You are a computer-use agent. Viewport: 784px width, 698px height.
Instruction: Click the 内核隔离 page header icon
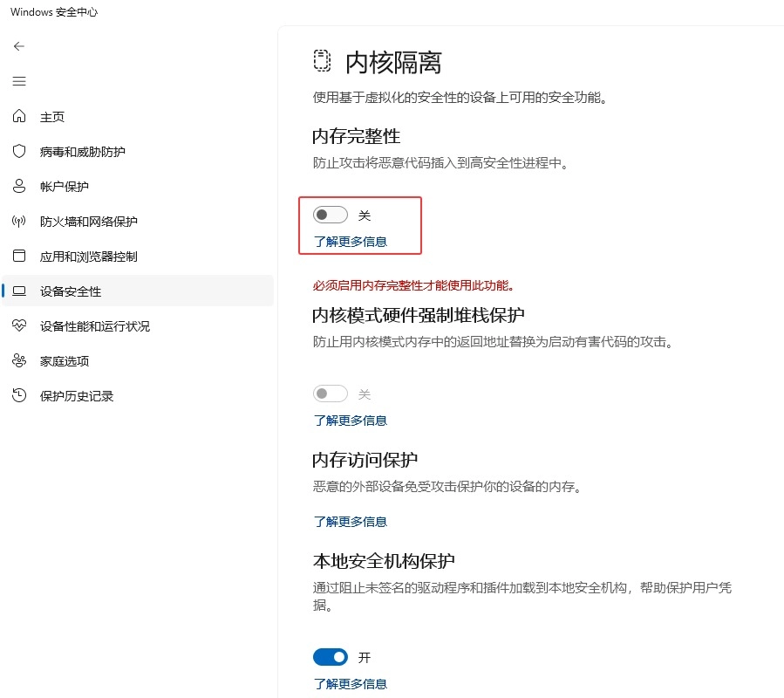click(322, 61)
